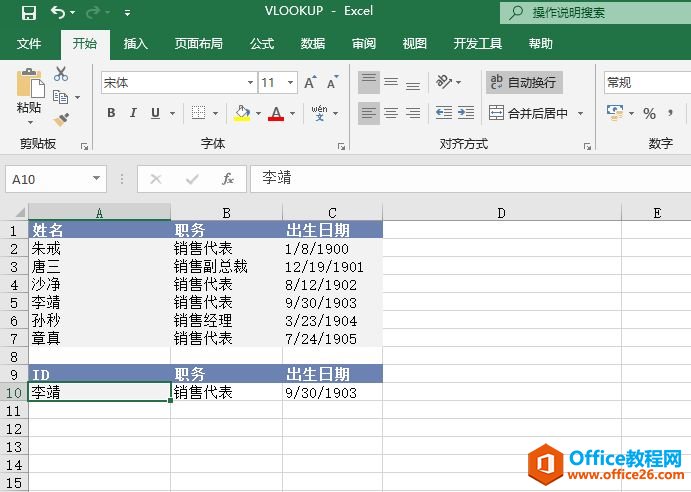Open the number format box showing 常规
Image resolution: width=691 pixels, height=492 pixels.
[647, 82]
